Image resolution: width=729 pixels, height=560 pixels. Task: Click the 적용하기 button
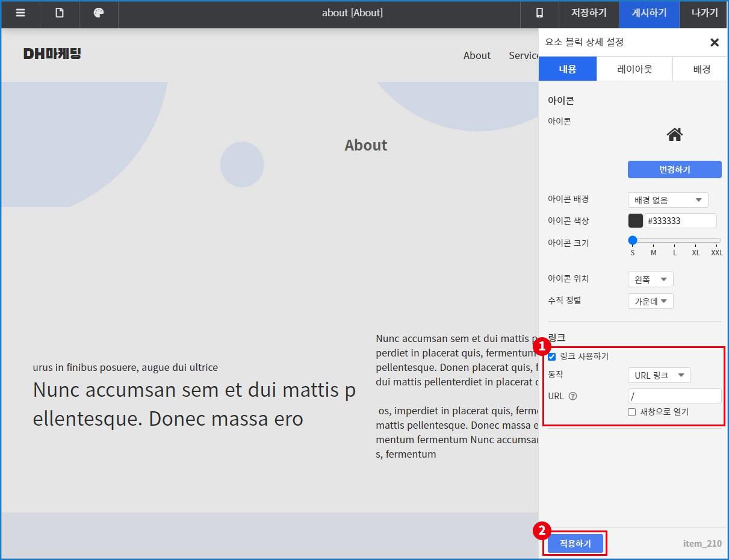(x=575, y=543)
